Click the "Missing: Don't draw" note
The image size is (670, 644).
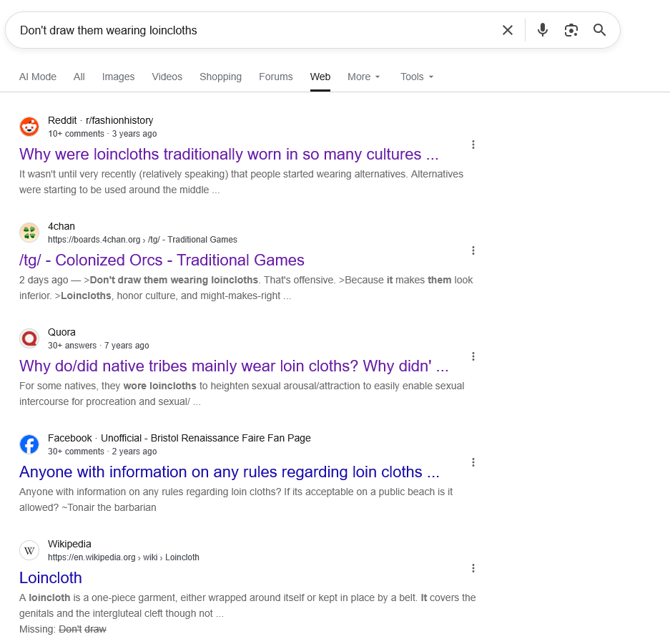(x=63, y=630)
